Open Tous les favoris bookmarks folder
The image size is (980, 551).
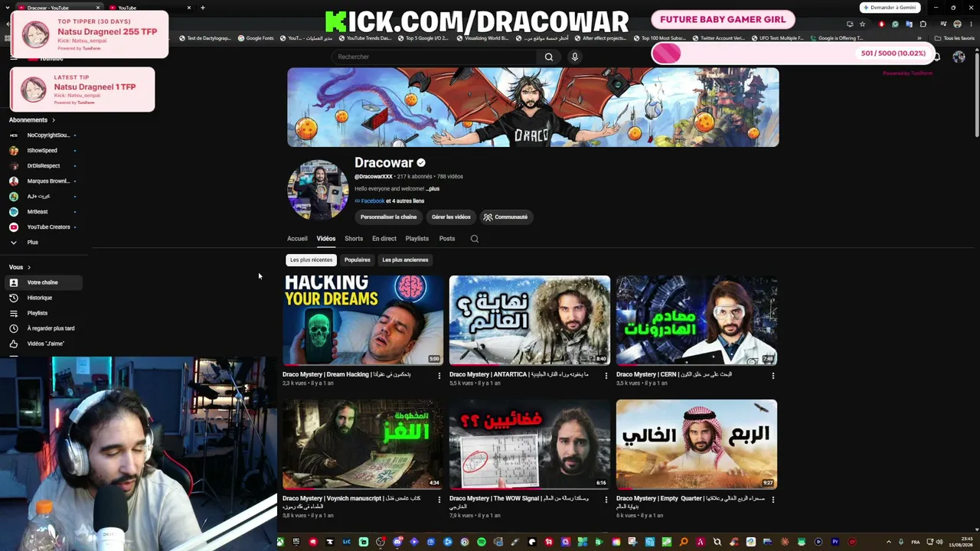coord(955,38)
